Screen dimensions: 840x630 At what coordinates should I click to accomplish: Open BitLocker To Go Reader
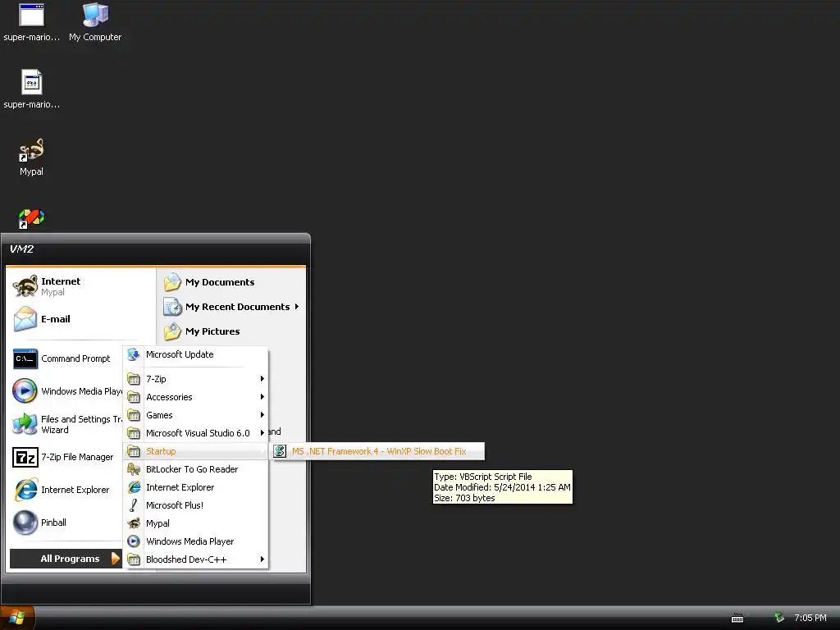click(195, 469)
